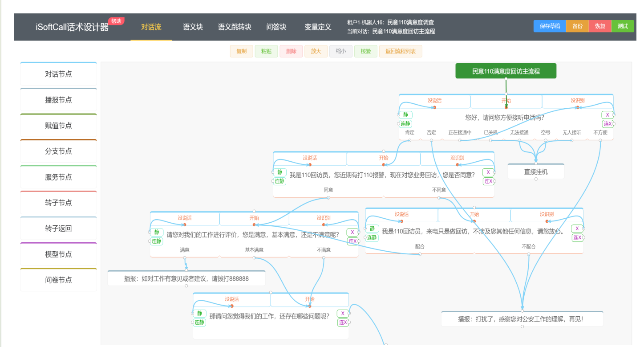Switch to the 语义块 tab

coord(193,27)
